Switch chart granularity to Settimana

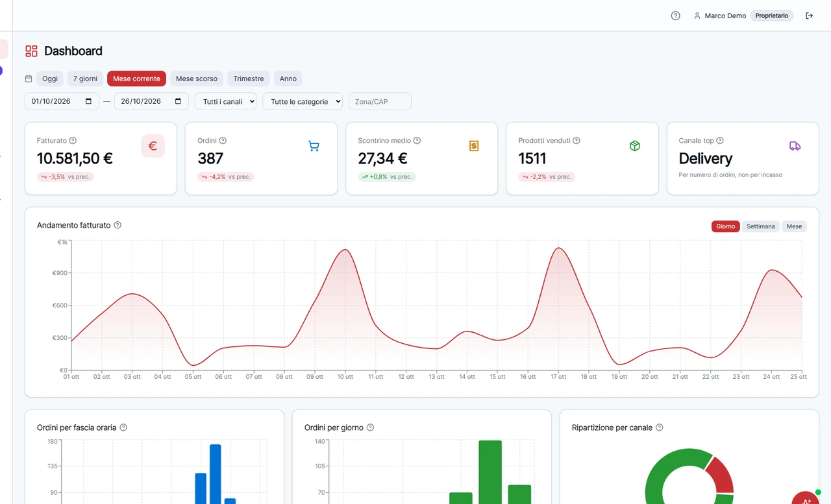point(760,226)
